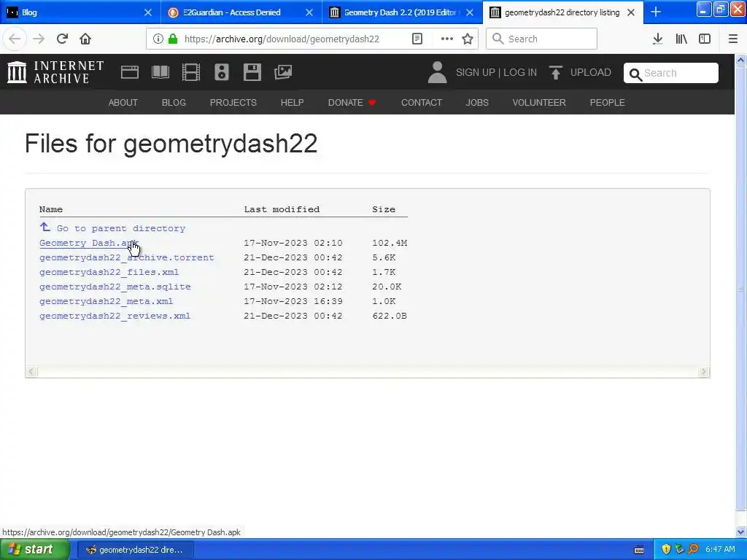
Task: Open geometrydash22_meta.xml
Action: click(x=107, y=301)
